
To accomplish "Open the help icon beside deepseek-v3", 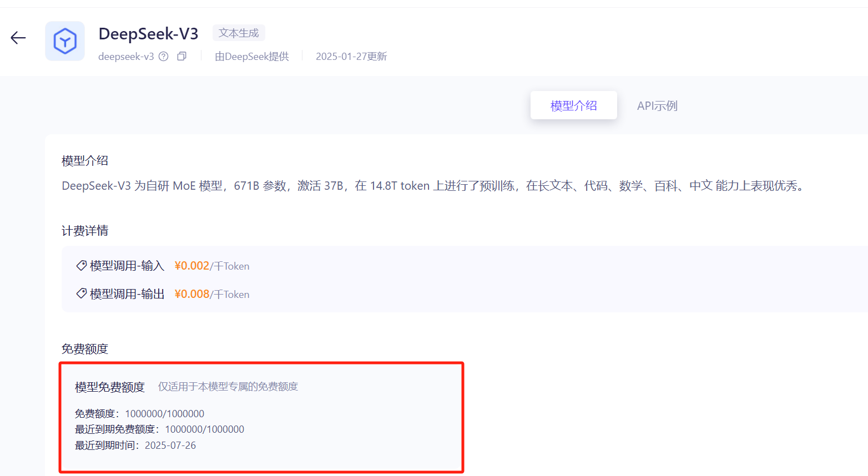I will tap(164, 56).
